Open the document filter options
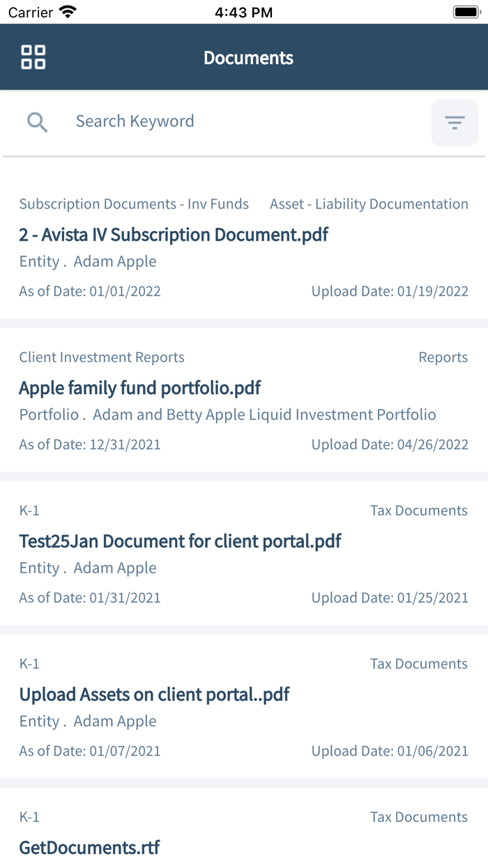 (x=455, y=123)
